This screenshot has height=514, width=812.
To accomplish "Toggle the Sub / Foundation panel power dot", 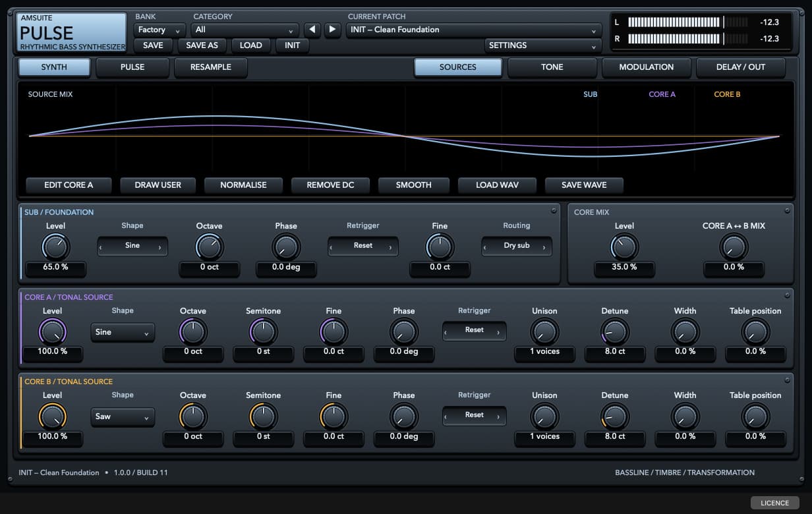I will [x=554, y=211].
